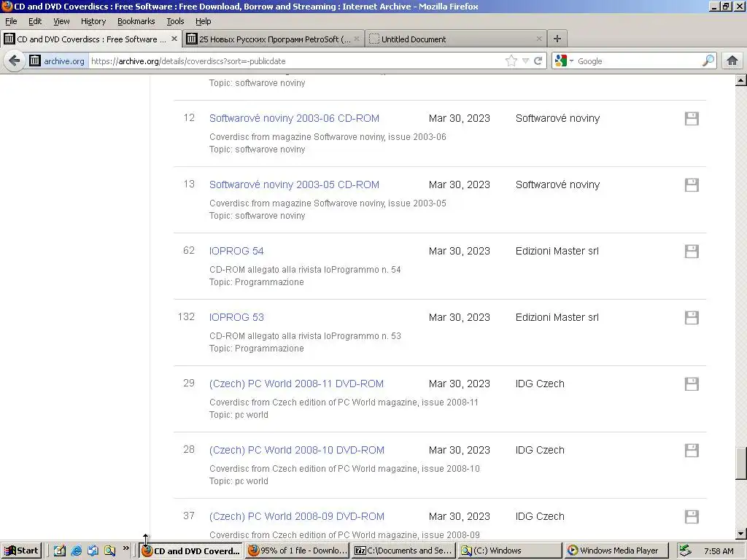Click the floppy icon for PC World 2008-09

click(692, 517)
